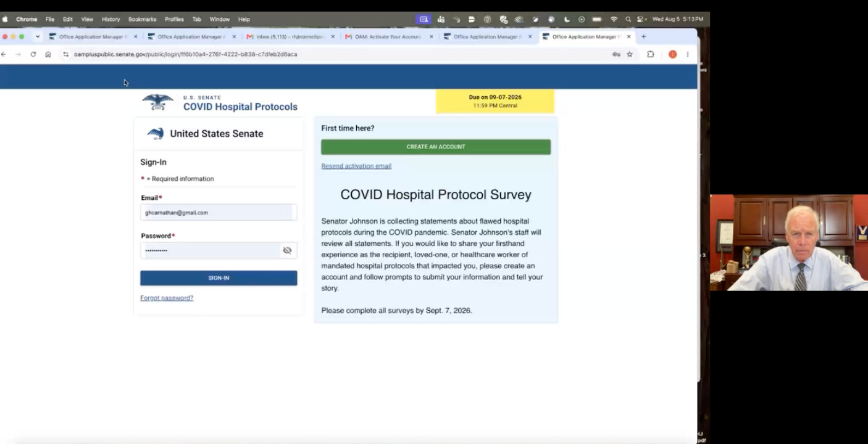868x444 pixels.
Task: Open Chrome's three-dot menu
Action: pyautogui.click(x=688, y=54)
